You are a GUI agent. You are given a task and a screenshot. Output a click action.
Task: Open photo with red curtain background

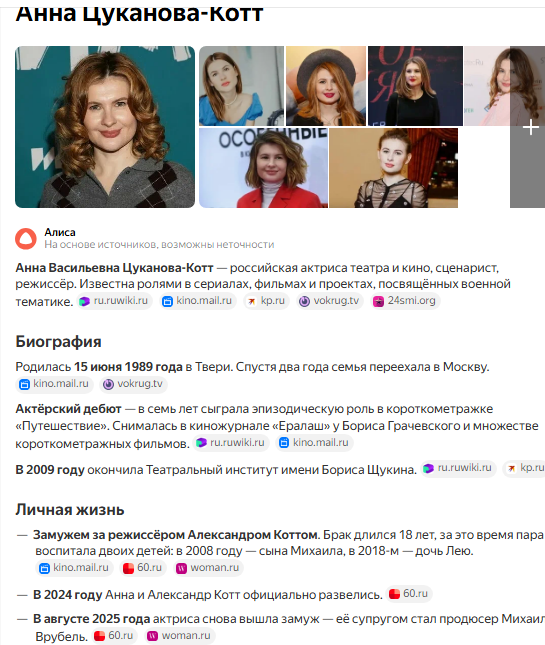tap(394, 168)
